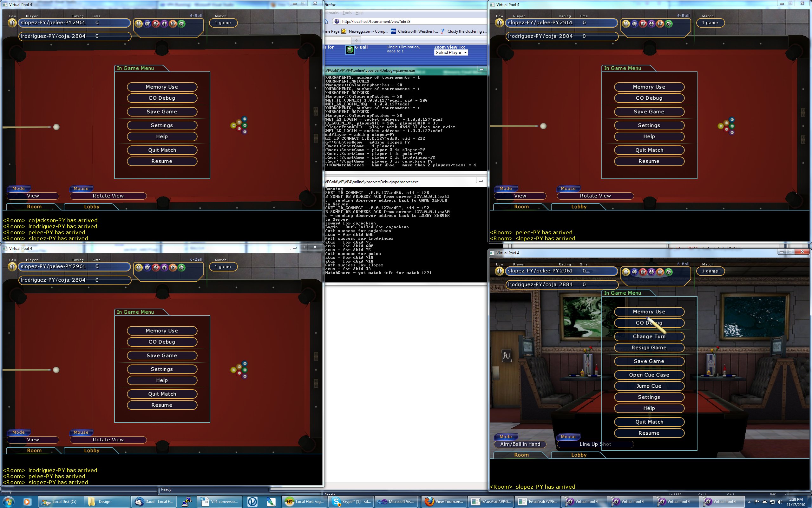Click Save Game in top-right pool window
Viewport: 812px width, 508px height.
(x=649, y=112)
